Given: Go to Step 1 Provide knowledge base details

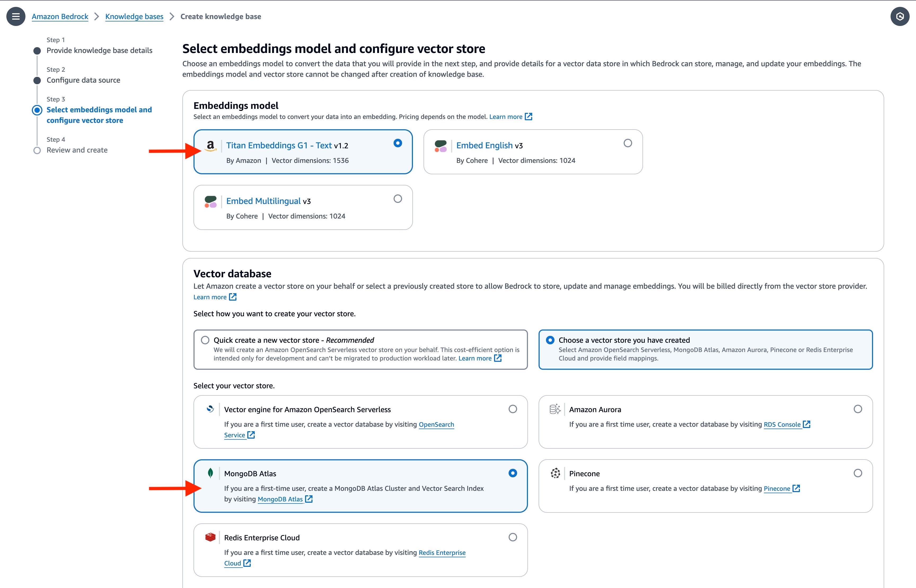Looking at the screenshot, I should (99, 50).
